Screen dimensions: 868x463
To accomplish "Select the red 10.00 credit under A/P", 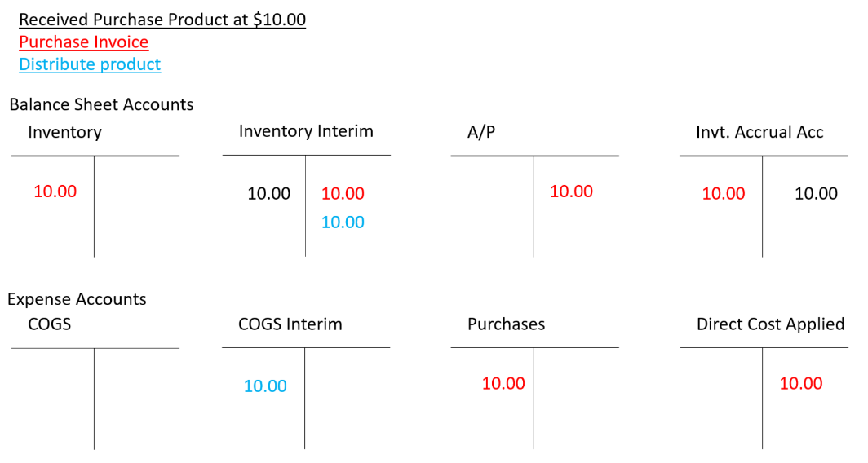I will coord(571,192).
